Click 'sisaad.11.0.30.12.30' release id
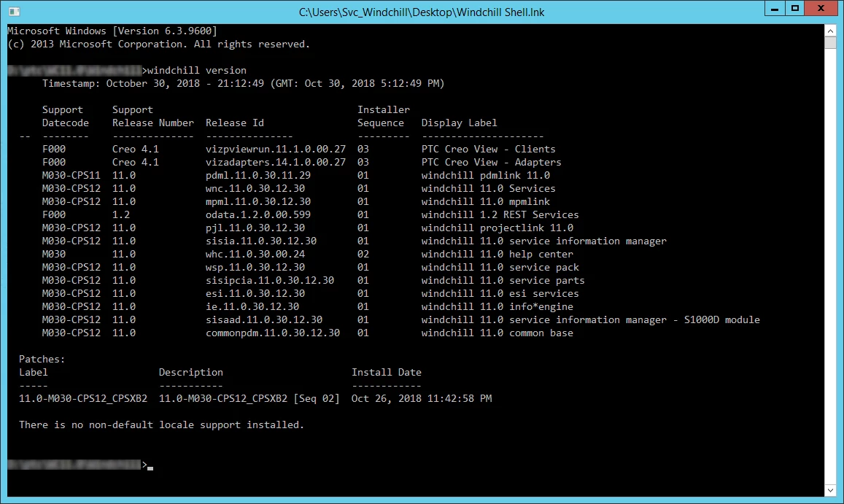Image resolution: width=844 pixels, height=504 pixels. [x=264, y=320]
